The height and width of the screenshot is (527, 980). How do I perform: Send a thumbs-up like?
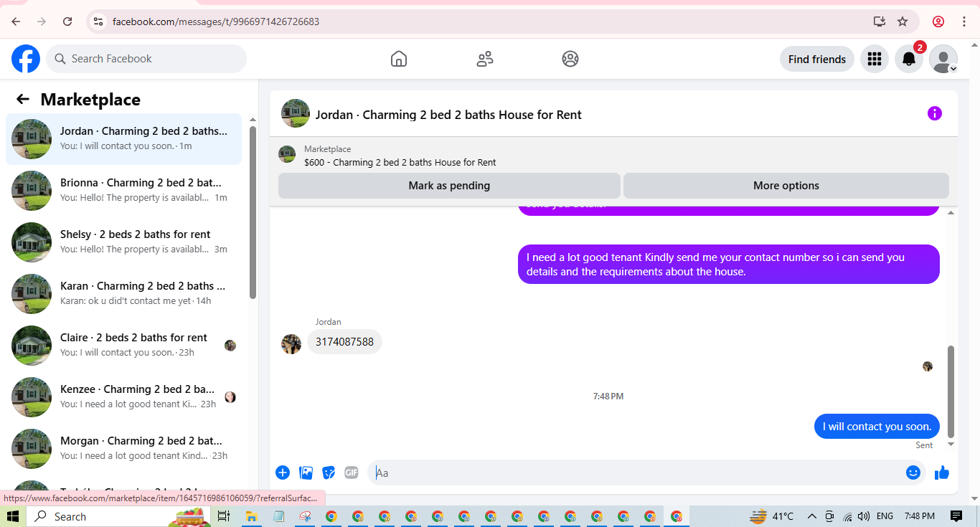point(942,473)
